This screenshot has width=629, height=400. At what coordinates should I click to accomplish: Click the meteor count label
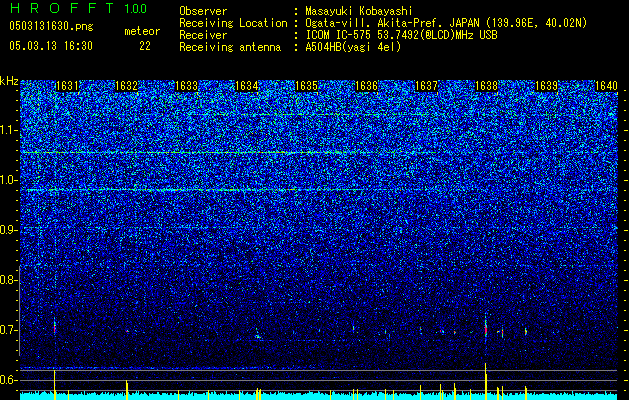142,31
